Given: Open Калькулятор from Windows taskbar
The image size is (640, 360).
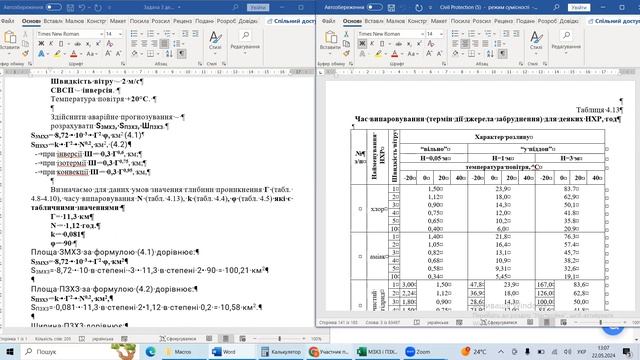Looking at the screenshot, I should tap(281, 351).
